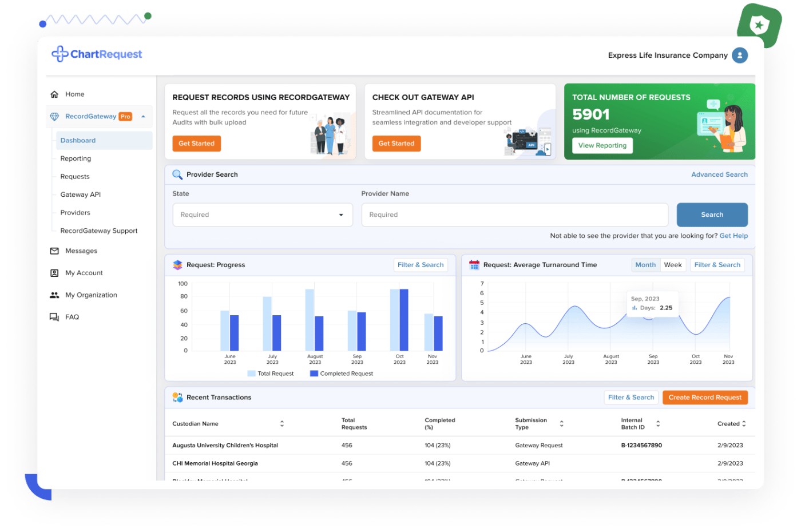Click the Provider Name input field
Viewport: 801px width, 532px height.
point(514,215)
